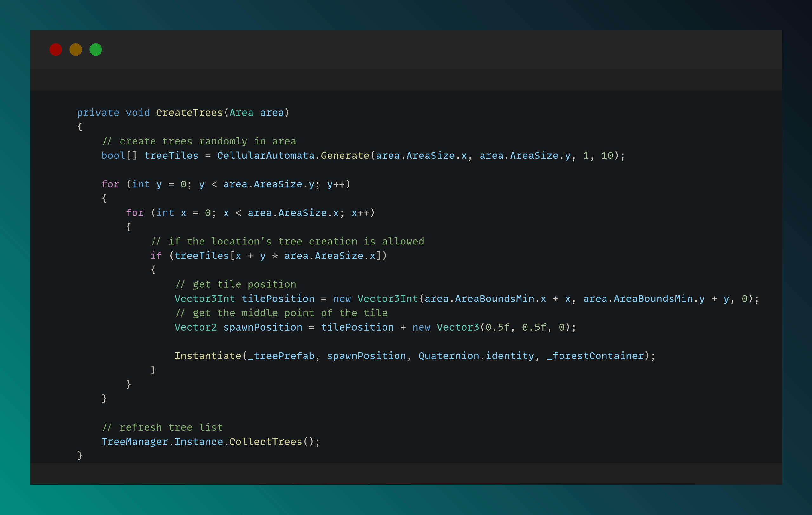Click the Instantiate function call
The image size is (812, 515).
pos(208,356)
